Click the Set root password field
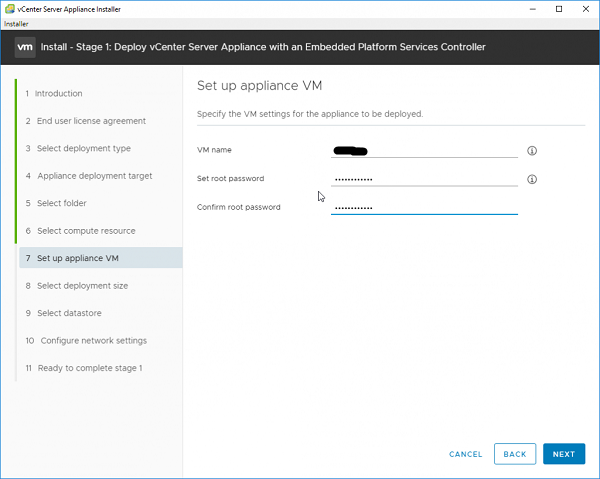The image size is (600, 479). (424, 179)
